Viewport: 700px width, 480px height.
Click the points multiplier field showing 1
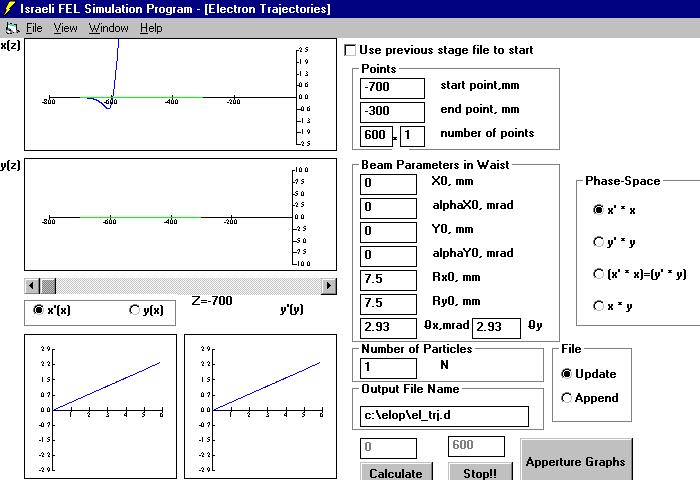(x=412, y=136)
